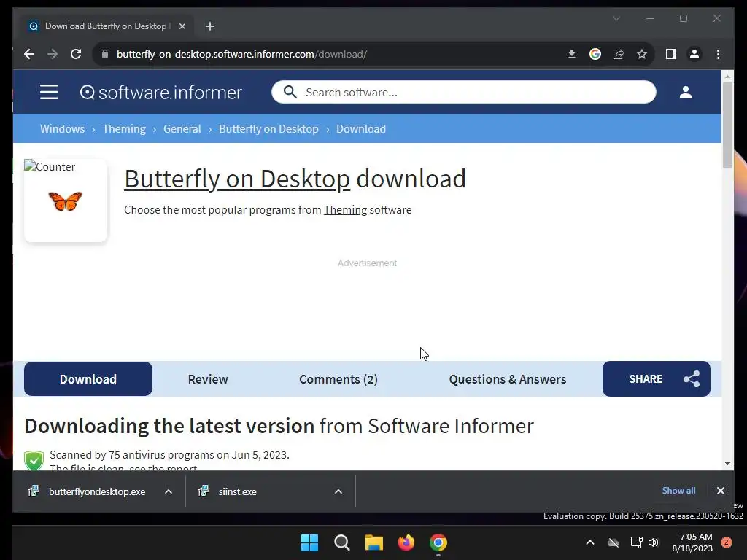Expand options for butterflyondesktop.exe download
This screenshot has width=747, height=560.
[169, 491]
